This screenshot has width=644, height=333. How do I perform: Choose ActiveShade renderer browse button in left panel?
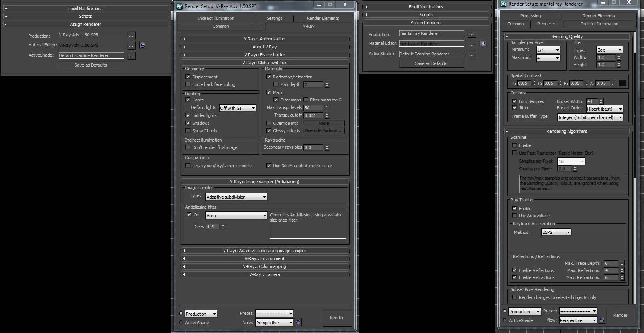click(131, 56)
